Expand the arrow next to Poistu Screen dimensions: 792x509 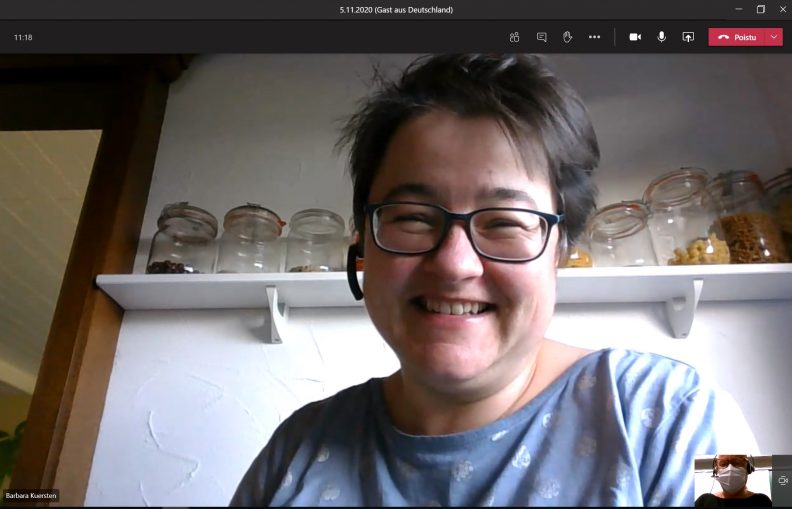click(774, 37)
